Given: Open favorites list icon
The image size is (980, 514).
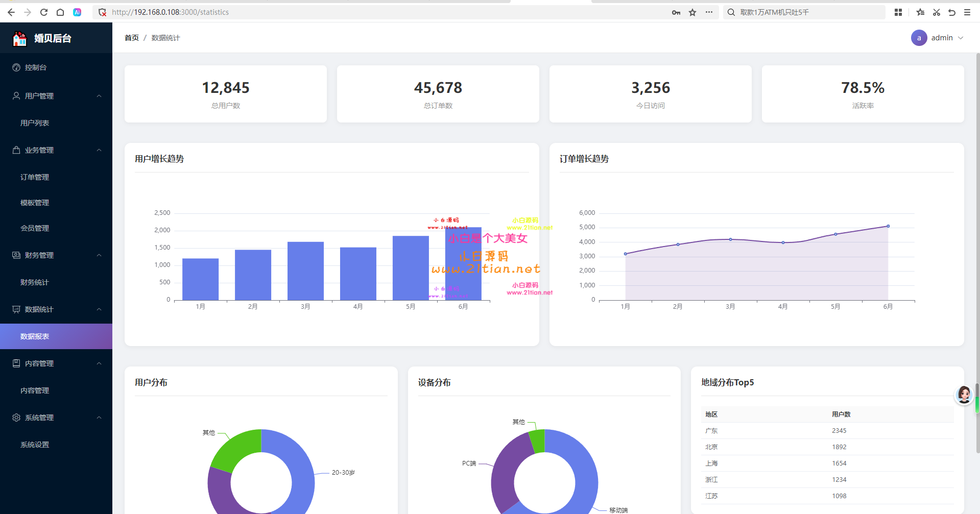Looking at the screenshot, I should 920,12.
